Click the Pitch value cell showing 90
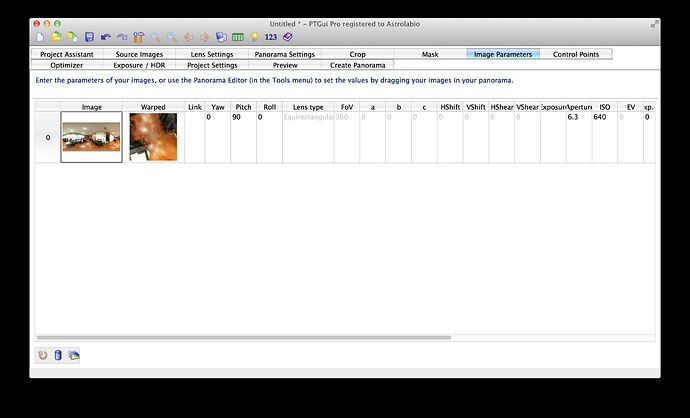This screenshot has height=418, width=690. 243,137
